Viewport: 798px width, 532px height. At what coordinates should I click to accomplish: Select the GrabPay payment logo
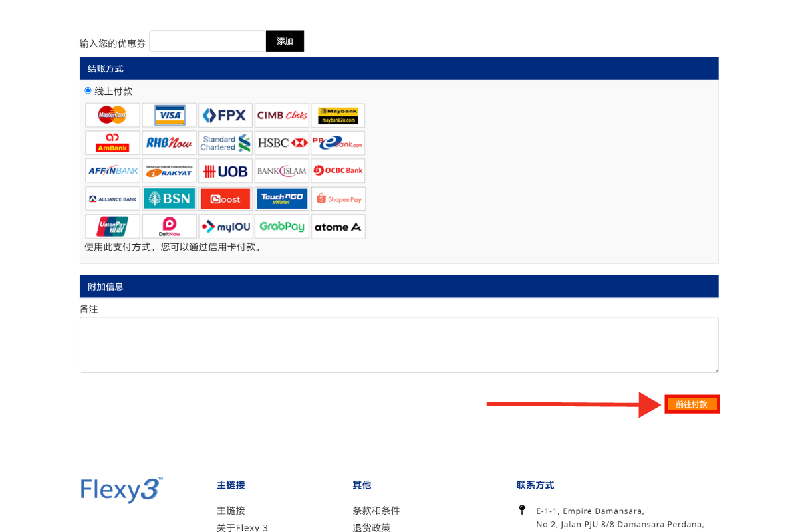[282, 227]
